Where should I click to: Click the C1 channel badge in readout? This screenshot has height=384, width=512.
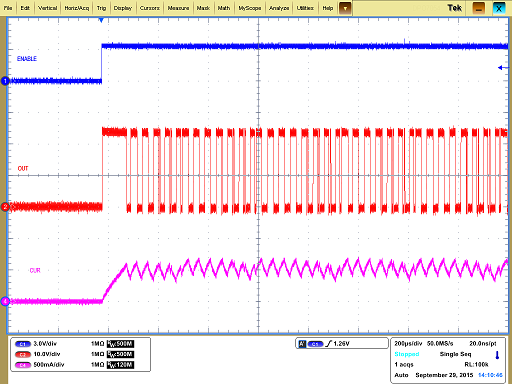(23, 344)
